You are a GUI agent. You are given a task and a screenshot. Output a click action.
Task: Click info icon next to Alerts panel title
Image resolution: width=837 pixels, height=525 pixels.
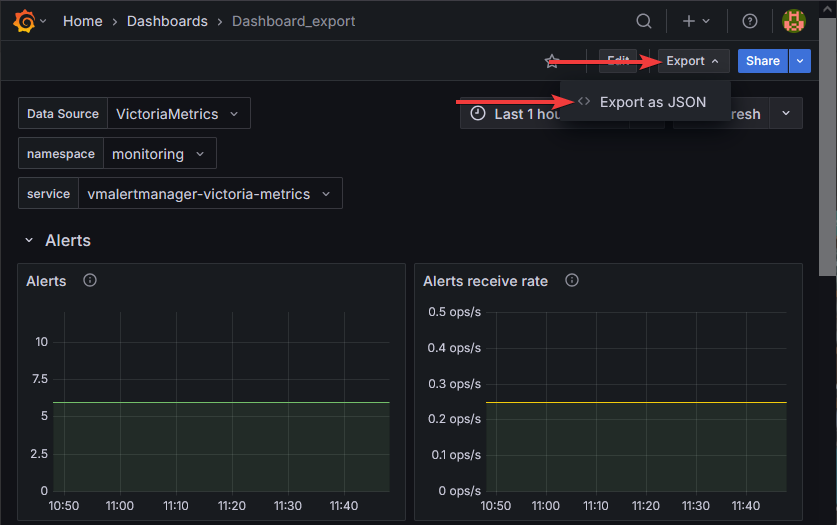click(x=90, y=281)
